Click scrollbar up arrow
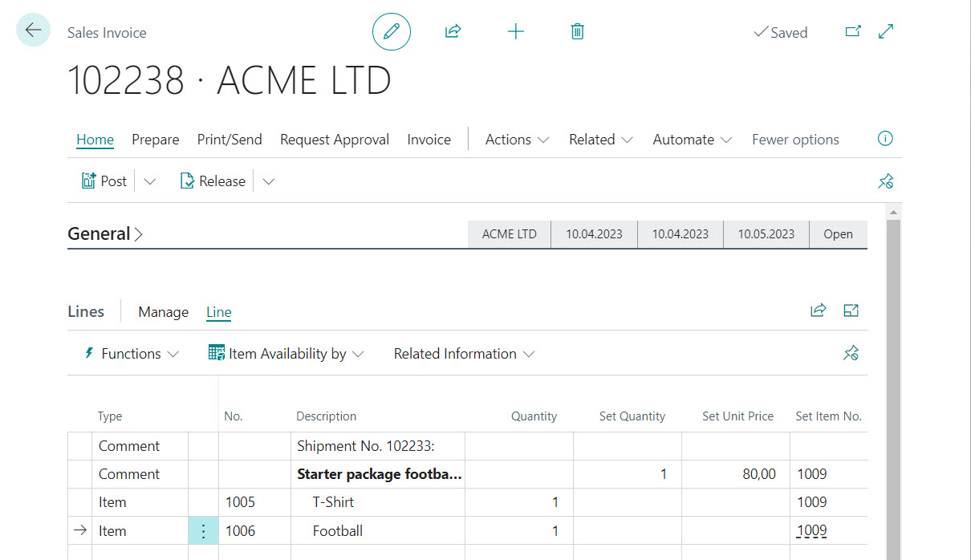 [893, 212]
